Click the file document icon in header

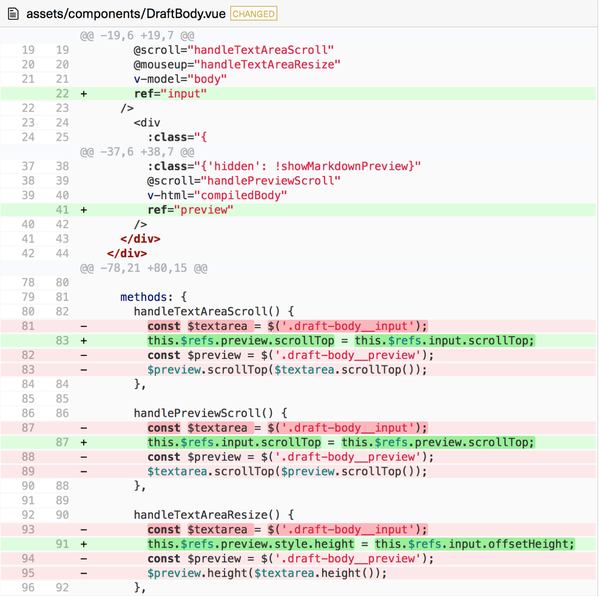coord(13,14)
